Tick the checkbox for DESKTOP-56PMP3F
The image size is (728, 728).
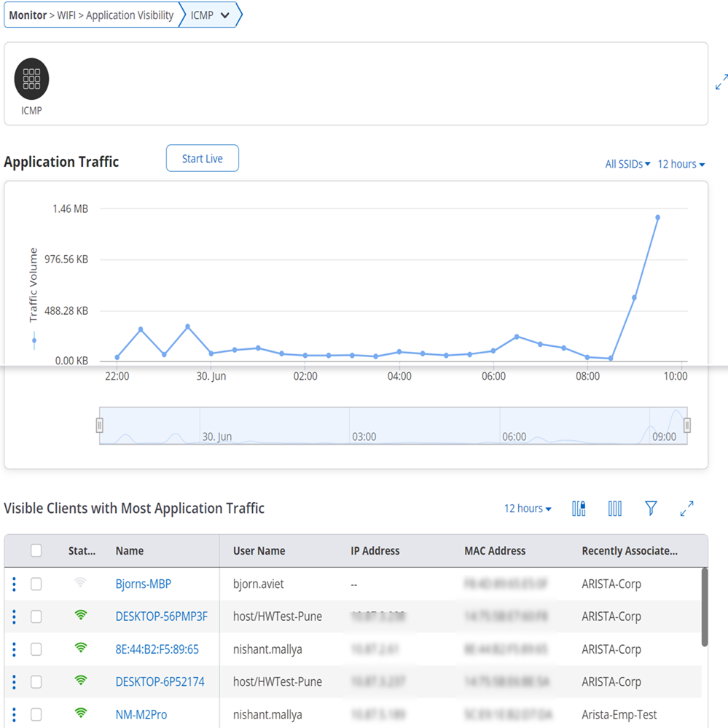click(x=36, y=617)
